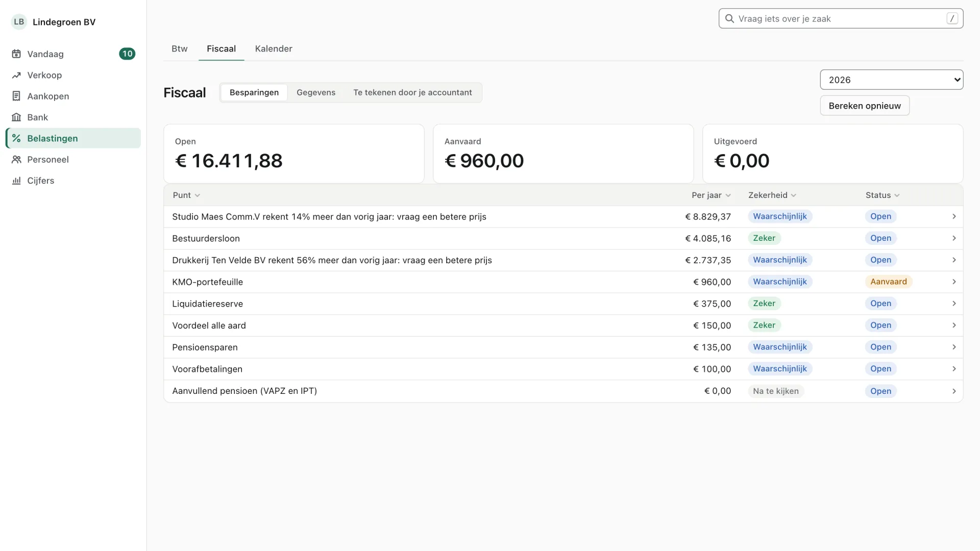Viewport: 980px width, 551px height.
Task: Open Vandaag calendar icon in sidebar
Action: 16,54
